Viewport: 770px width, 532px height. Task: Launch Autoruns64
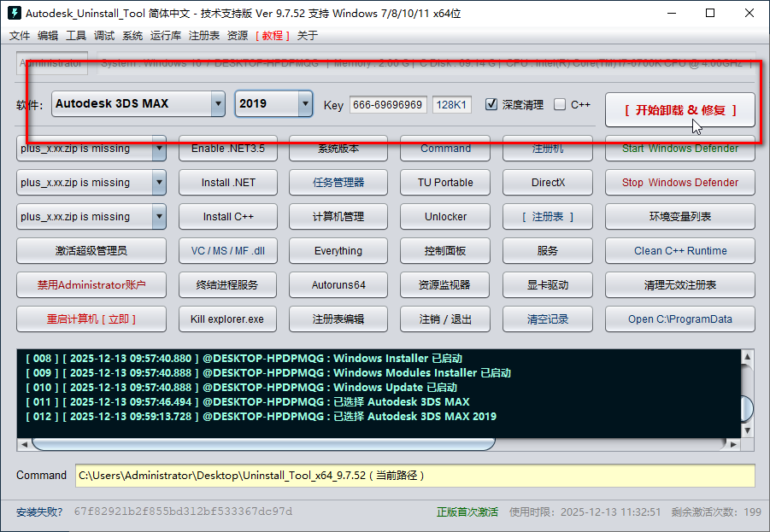[338, 284]
